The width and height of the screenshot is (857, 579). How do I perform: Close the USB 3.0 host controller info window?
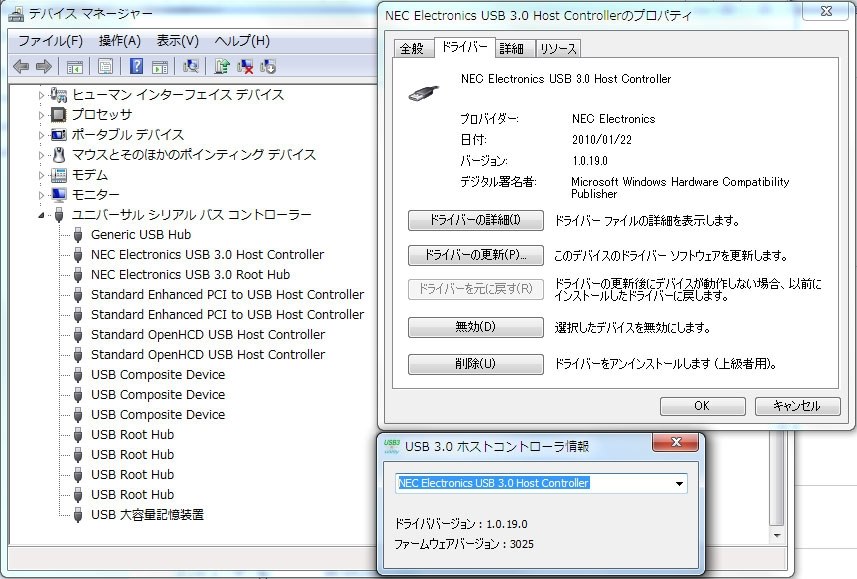click(x=676, y=442)
